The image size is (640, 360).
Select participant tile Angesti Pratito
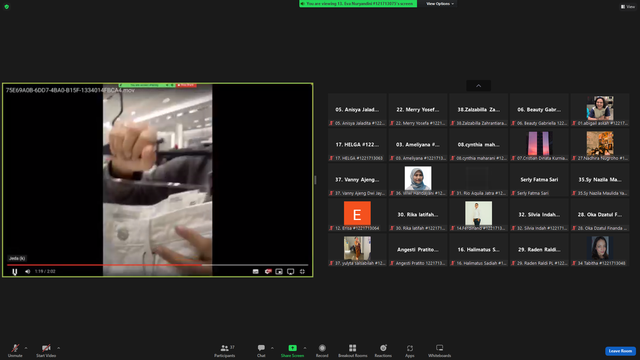click(x=418, y=250)
